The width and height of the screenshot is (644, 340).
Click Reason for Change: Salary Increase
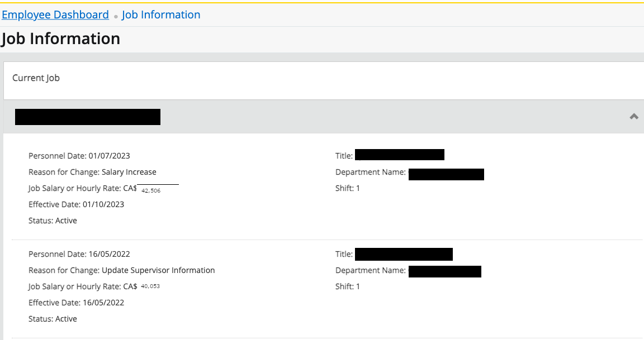(92, 172)
